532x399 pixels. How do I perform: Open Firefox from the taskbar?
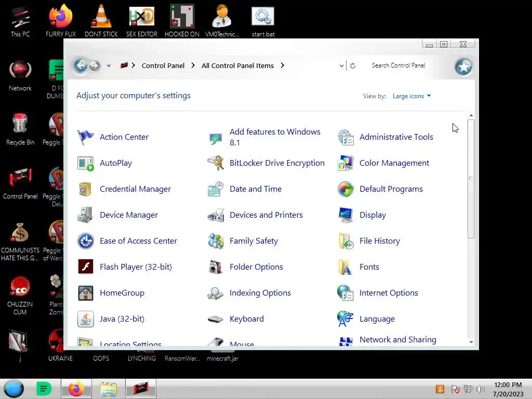point(76,389)
